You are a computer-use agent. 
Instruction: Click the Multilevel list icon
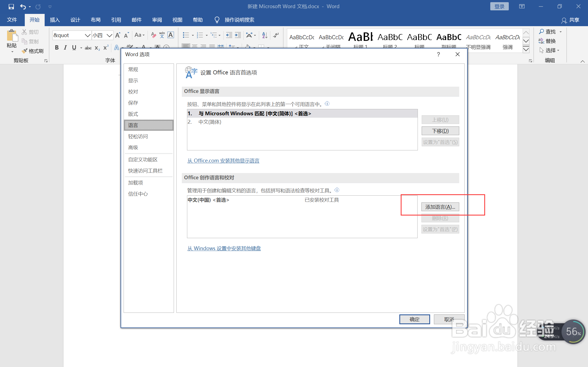click(x=214, y=35)
